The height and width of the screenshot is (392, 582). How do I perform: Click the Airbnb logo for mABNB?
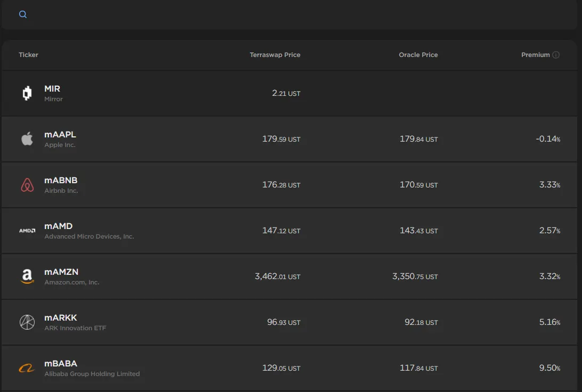pos(27,185)
